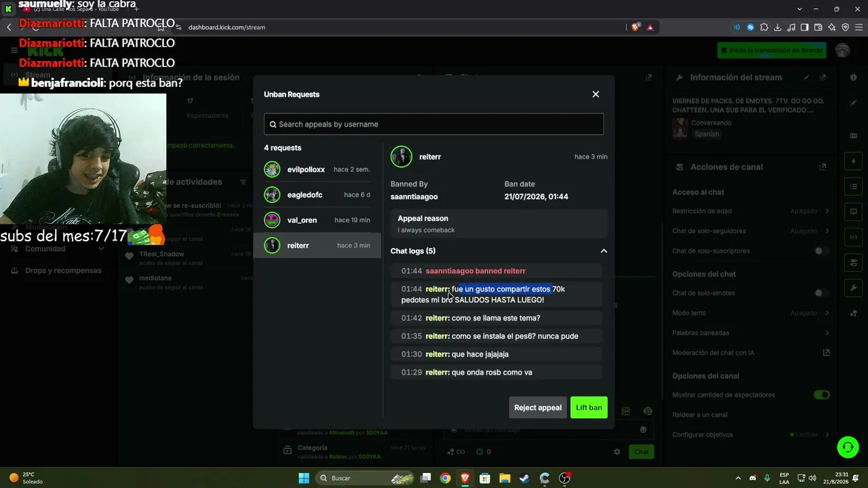Open browser downloads icon

(x=778, y=27)
